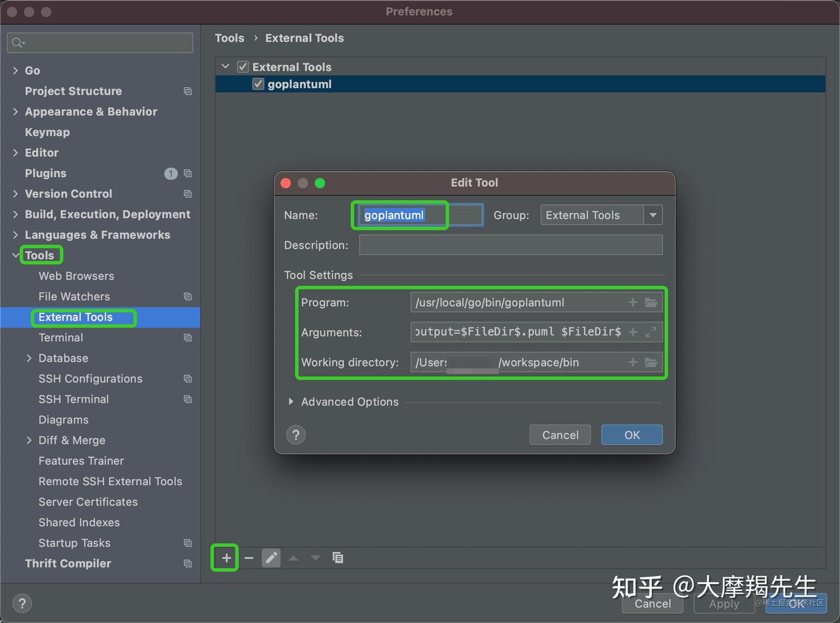Click OK in Edit Tool dialog
This screenshot has width=840, height=623.
coord(632,435)
